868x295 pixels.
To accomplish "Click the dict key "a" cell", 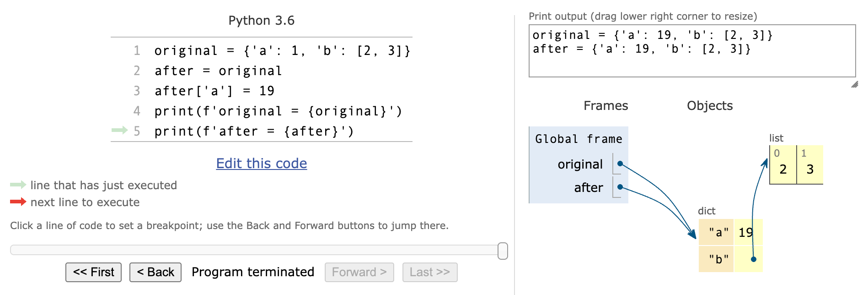I will pyautogui.click(x=717, y=232).
